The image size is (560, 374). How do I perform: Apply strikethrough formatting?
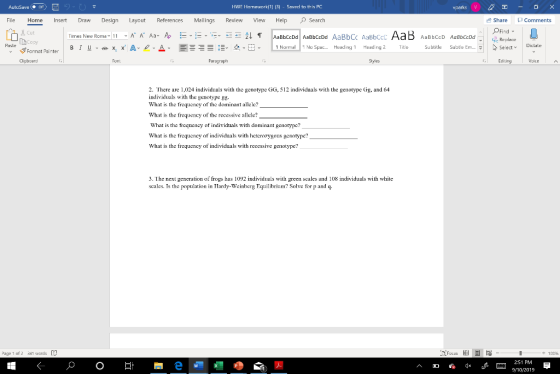pos(105,48)
